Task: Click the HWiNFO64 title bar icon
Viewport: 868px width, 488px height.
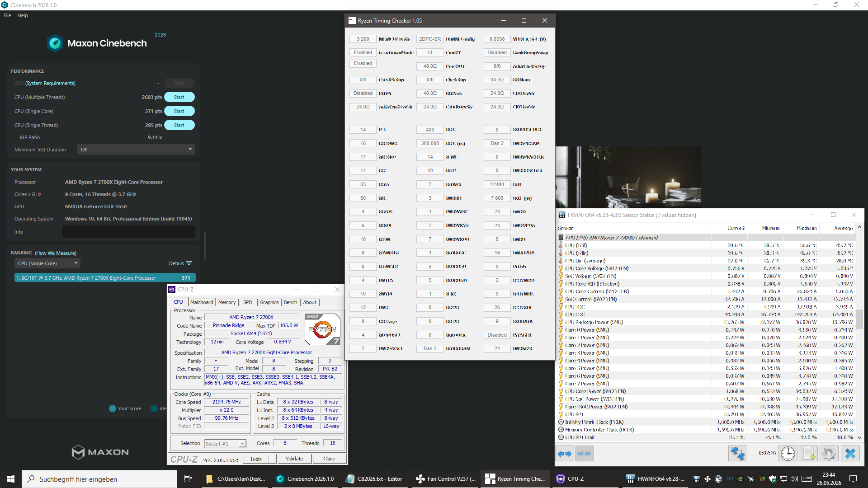Action: pyautogui.click(x=562, y=215)
